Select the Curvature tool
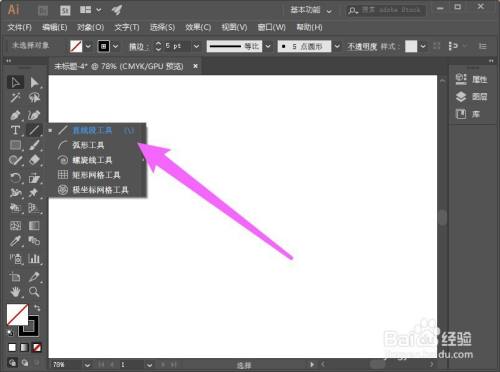The width and height of the screenshot is (500, 372). coord(34,115)
